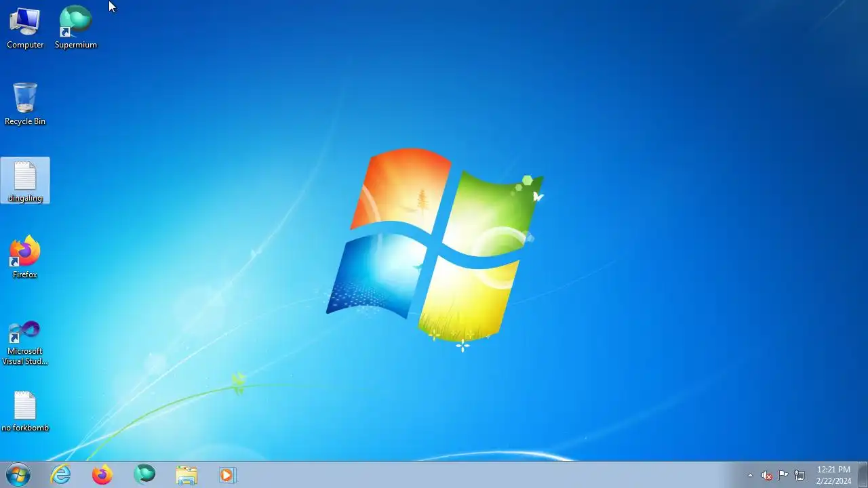This screenshot has height=488, width=868.
Task: Select the dingaling text file icon
Action: click(25, 181)
